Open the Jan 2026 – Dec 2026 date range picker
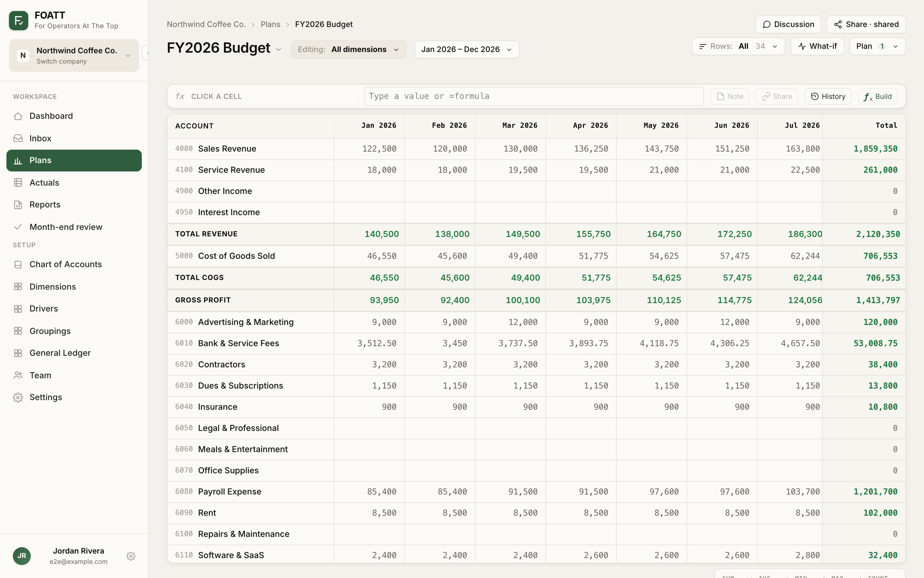Viewport: 924px width, 578px height. (x=467, y=50)
